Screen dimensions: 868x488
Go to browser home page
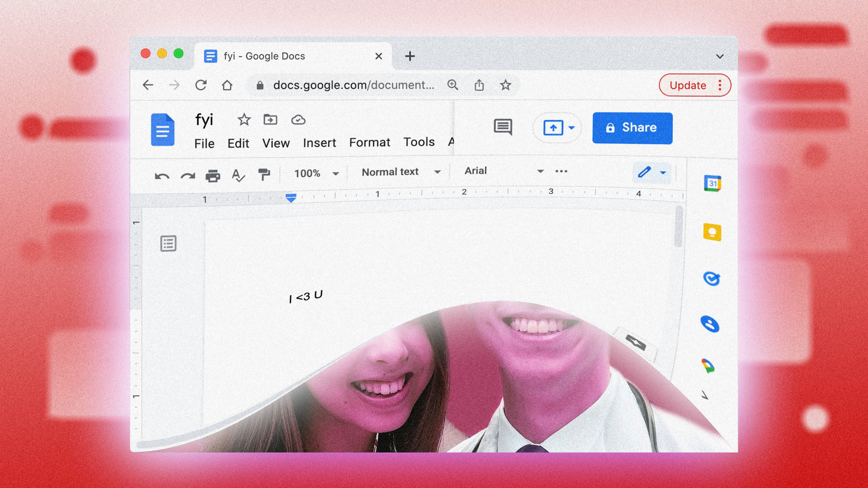click(x=227, y=85)
